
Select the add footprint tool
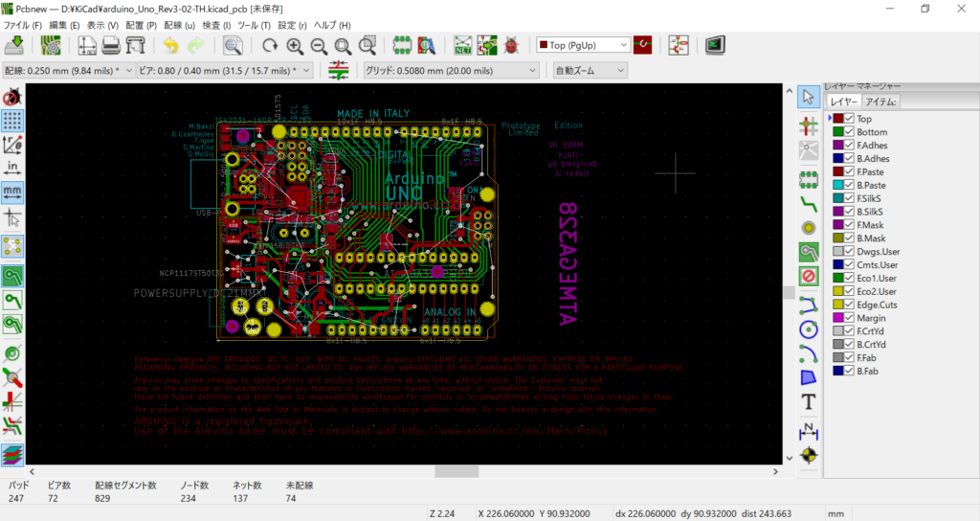[x=809, y=179]
